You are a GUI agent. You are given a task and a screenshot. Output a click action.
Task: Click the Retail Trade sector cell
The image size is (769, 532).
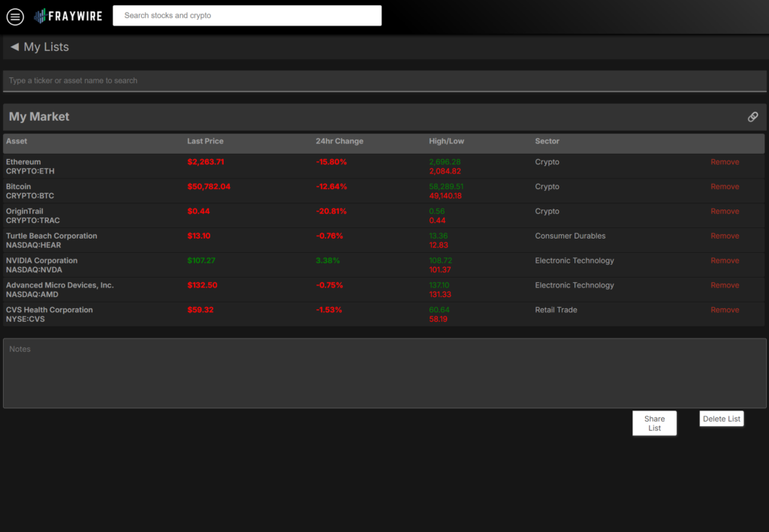tap(556, 310)
